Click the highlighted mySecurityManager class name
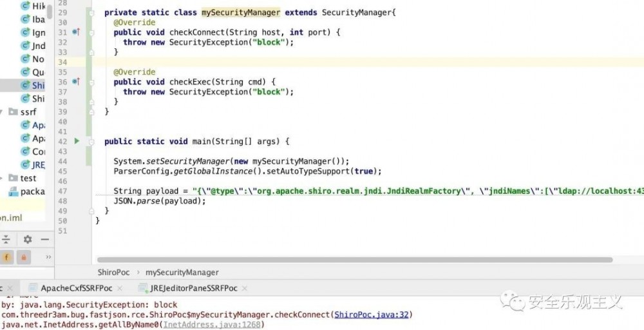This screenshot has height=330, width=644. tap(241, 13)
